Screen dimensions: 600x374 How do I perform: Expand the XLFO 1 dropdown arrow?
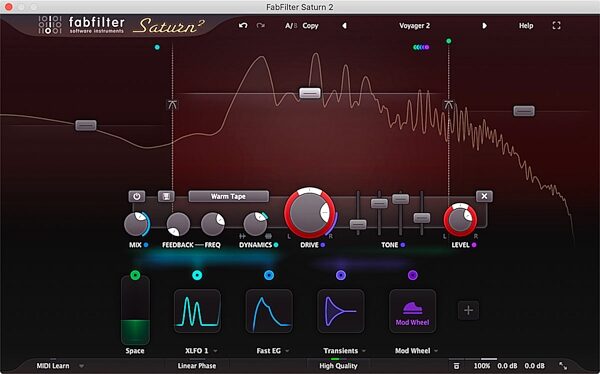(215, 351)
